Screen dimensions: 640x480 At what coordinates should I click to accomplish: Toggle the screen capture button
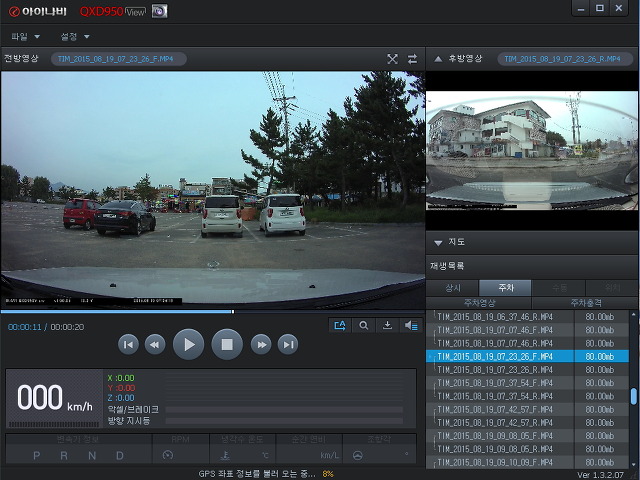340,325
